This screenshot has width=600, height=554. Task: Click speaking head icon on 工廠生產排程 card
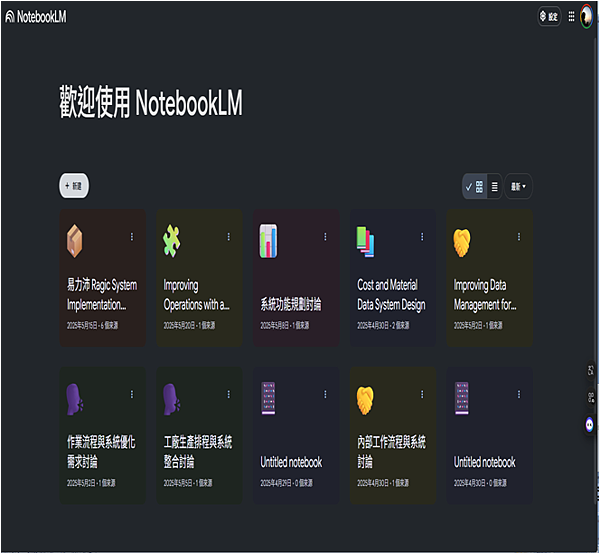[172, 399]
